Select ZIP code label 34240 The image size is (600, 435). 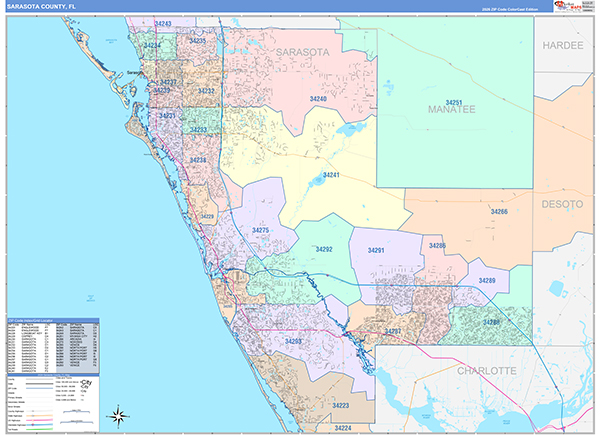318,99
